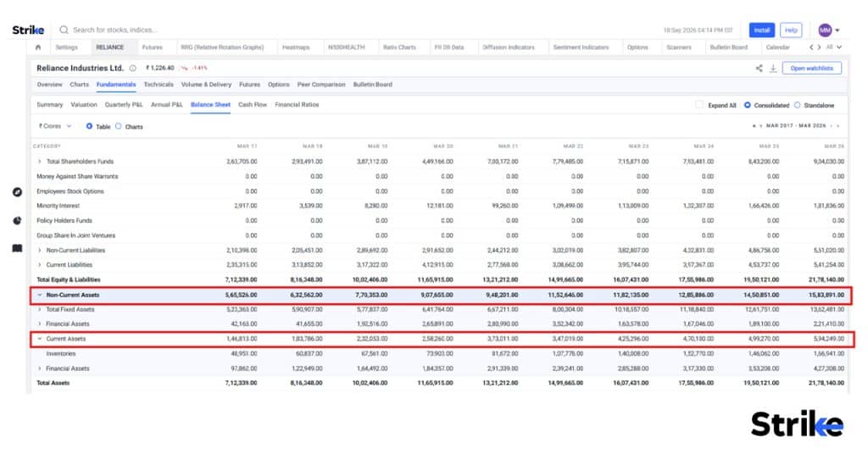Viewport: 868px width, 459px height.
Task: Tick the Expand All checkbox
Action: click(699, 104)
